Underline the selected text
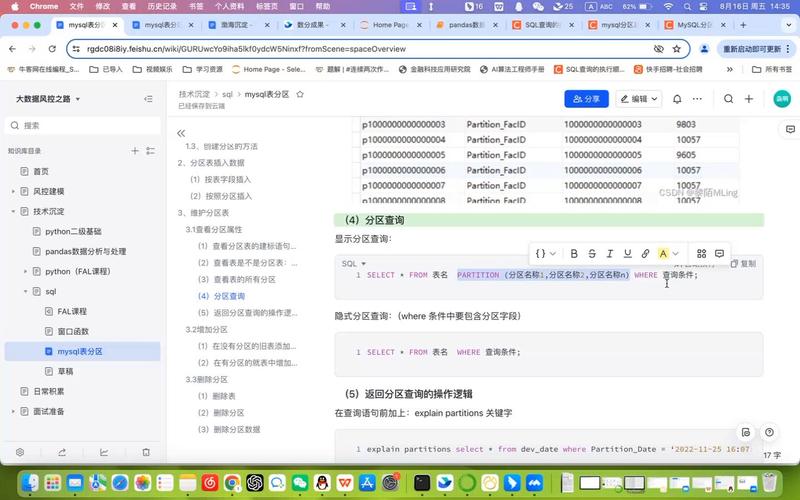The image size is (800, 500). (x=628, y=254)
